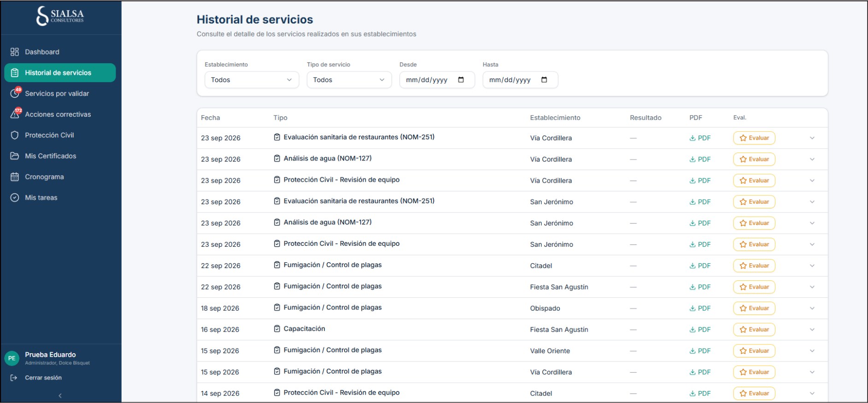Expand Vía Cordillera Evaluación sanitaria row
The image size is (868, 403).
812,138
